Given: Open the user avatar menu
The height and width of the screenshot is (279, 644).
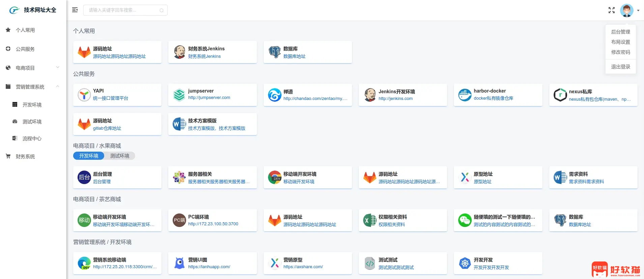Looking at the screenshot, I should tap(626, 10).
